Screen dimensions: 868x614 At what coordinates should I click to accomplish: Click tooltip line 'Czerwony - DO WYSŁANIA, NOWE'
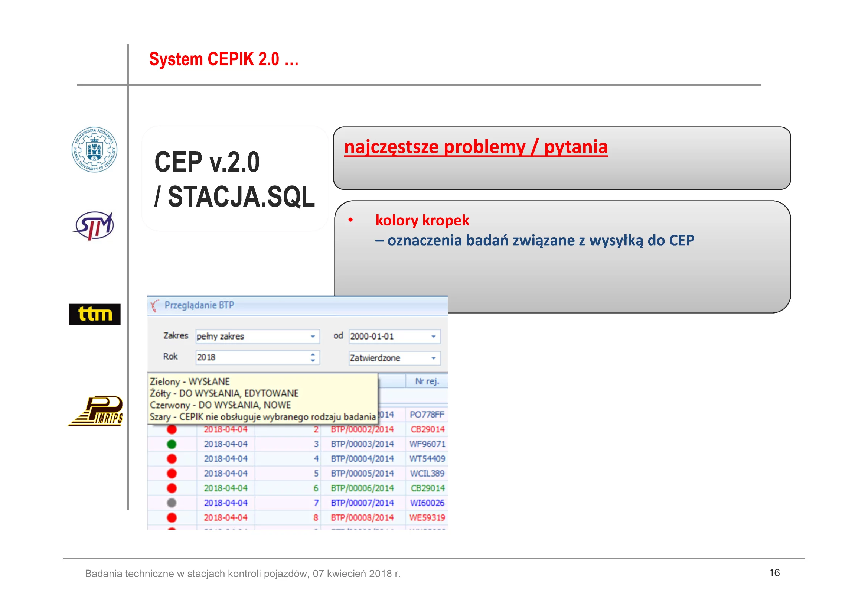pos(221,406)
